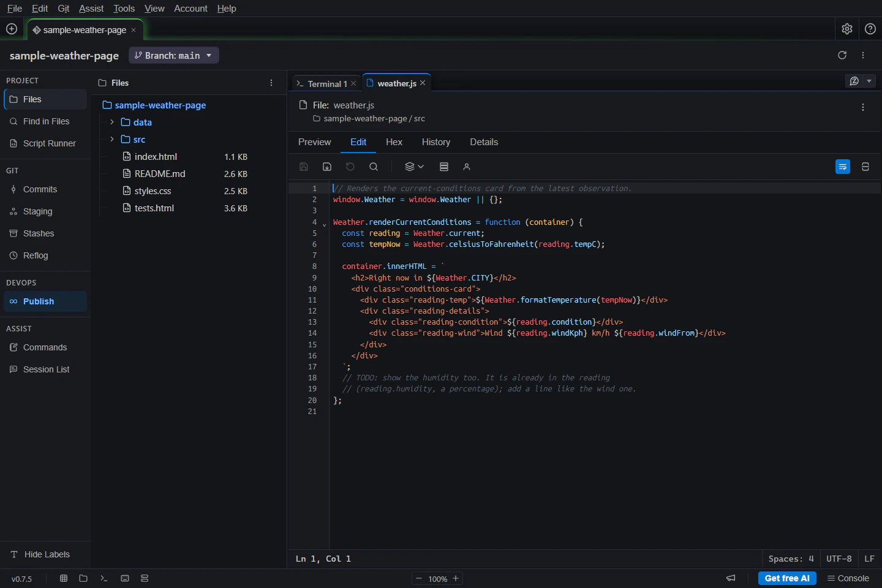Toggle Hide Labels in sidebar
The width and height of the screenshot is (882, 588).
pyautogui.click(x=40, y=554)
